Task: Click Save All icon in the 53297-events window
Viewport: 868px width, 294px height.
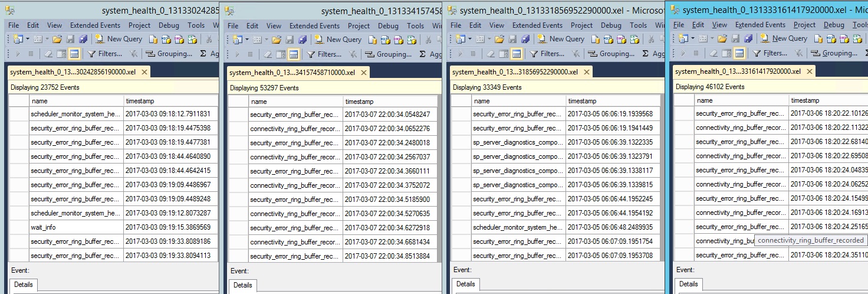Action: 303,40
